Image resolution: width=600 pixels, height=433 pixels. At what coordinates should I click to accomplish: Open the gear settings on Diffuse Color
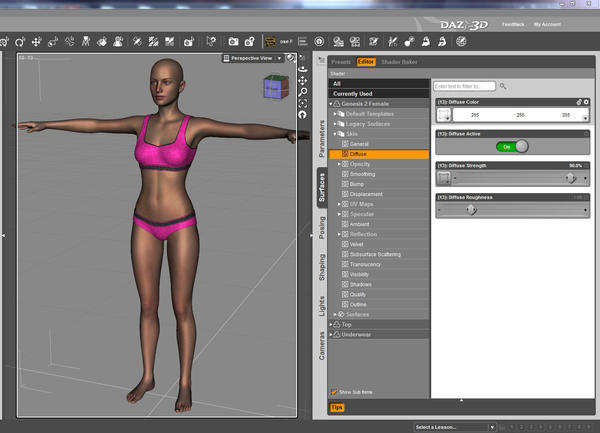[x=586, y=102]
